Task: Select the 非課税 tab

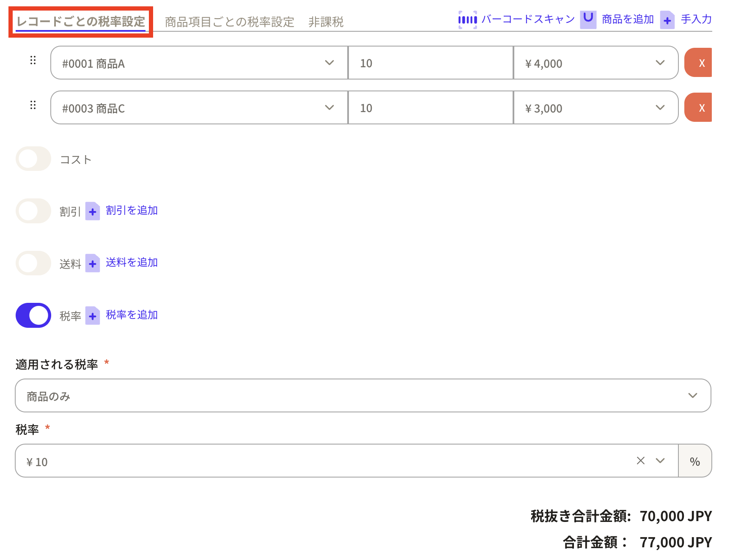Action: 326,22
